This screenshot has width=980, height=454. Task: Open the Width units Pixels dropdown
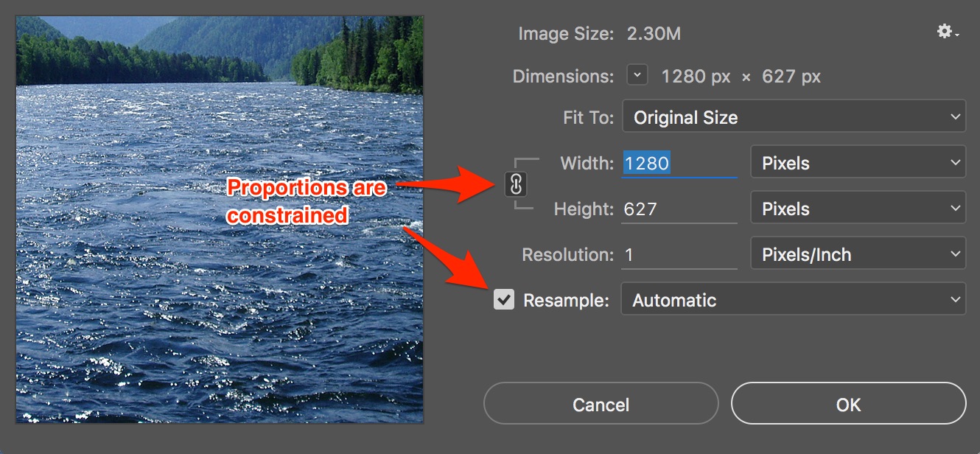click(858, 163)
